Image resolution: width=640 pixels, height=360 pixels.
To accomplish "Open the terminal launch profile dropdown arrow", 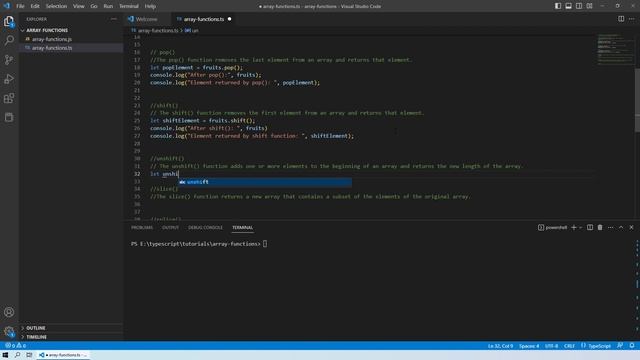I will (x=580, y=227).
